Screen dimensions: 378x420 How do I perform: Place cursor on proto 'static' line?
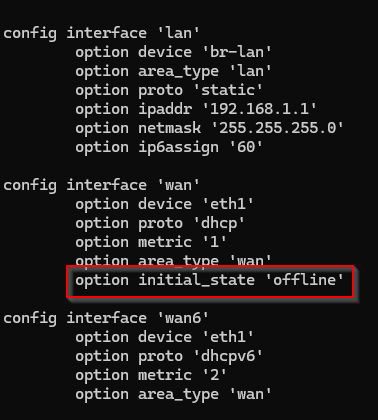coord(169,91)
